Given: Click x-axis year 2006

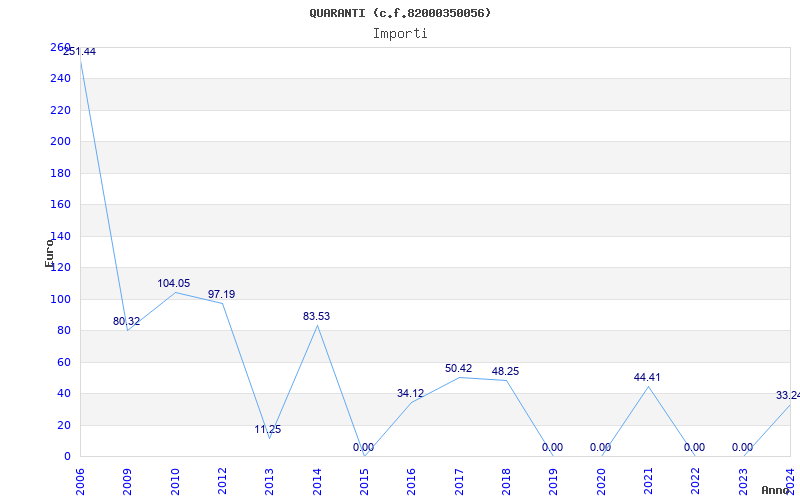Looking at the screenshot, I should pos(80,481).
